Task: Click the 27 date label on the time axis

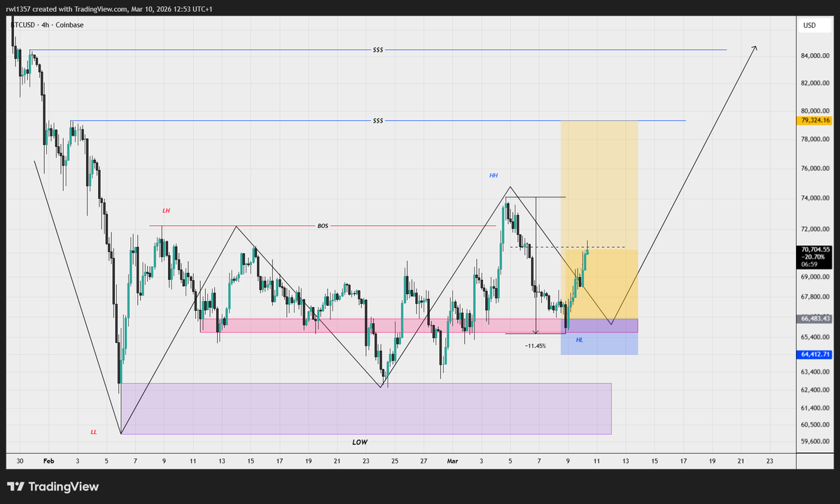Action: pyautogui.click(x=424, y=461)
